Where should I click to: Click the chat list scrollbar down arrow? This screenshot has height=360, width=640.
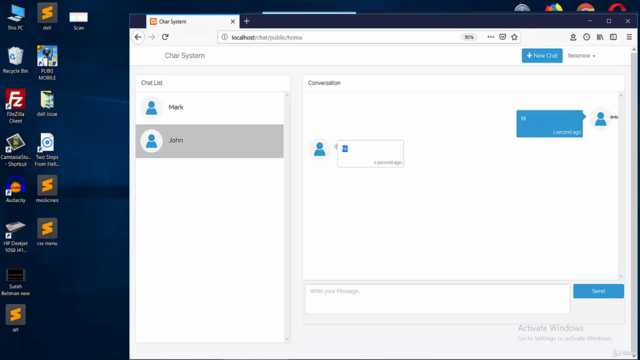287,339
